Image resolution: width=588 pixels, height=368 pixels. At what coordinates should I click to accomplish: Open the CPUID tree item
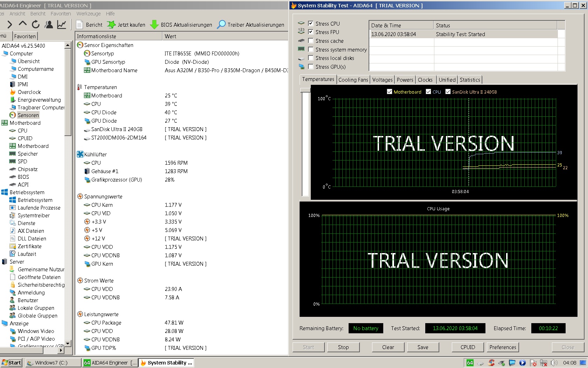(x=25, y=138)
